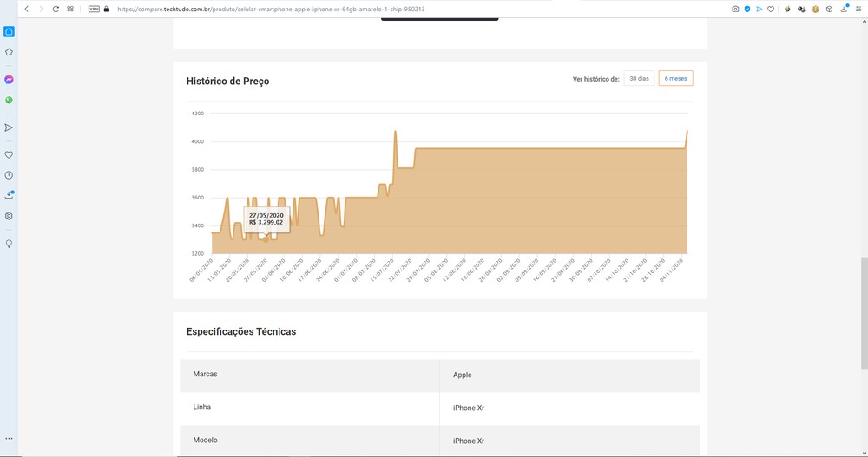The height and width of the screenshot is (457, 868).
Task: Go back to the previous page
Action: (x=27, y=9)
